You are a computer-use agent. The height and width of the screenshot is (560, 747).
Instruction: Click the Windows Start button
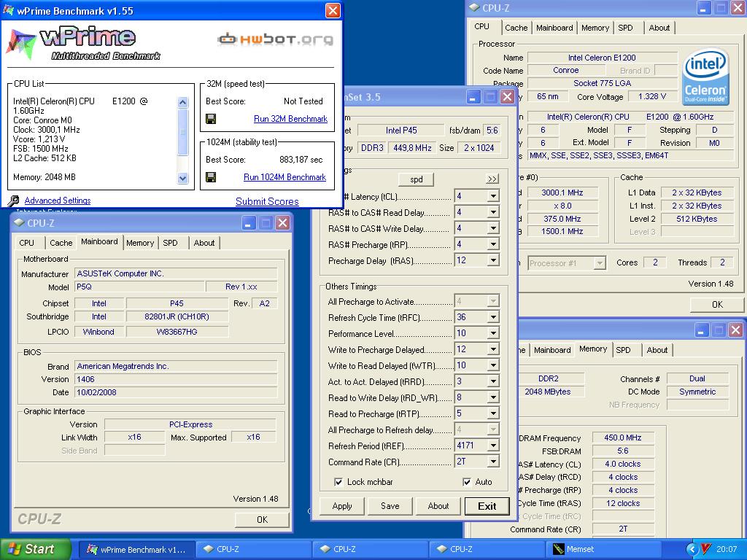pos(35,549)
